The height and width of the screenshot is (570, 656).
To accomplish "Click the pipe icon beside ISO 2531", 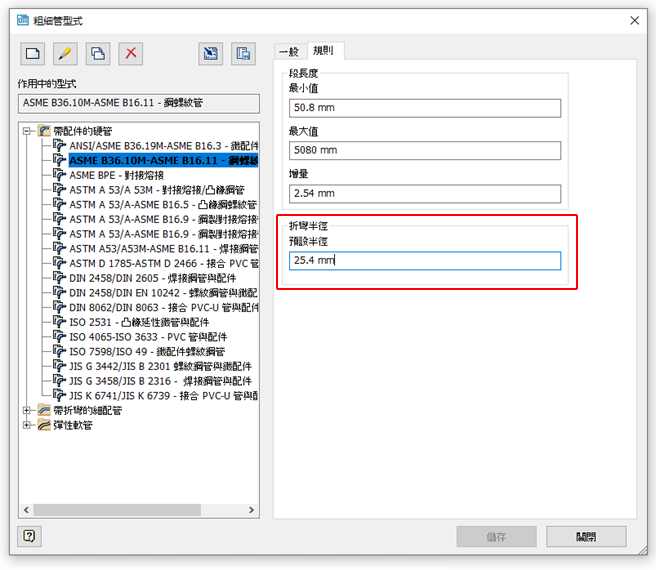I will pyautogui.click(x=59, y=322).
